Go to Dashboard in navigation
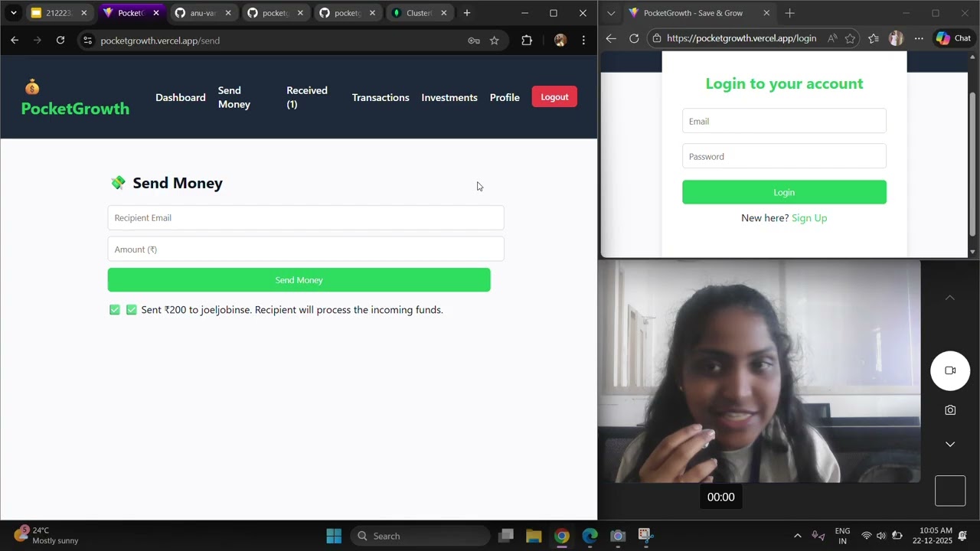Image resolution: width=980 pixels, height=551 pixels. point(181,97)
